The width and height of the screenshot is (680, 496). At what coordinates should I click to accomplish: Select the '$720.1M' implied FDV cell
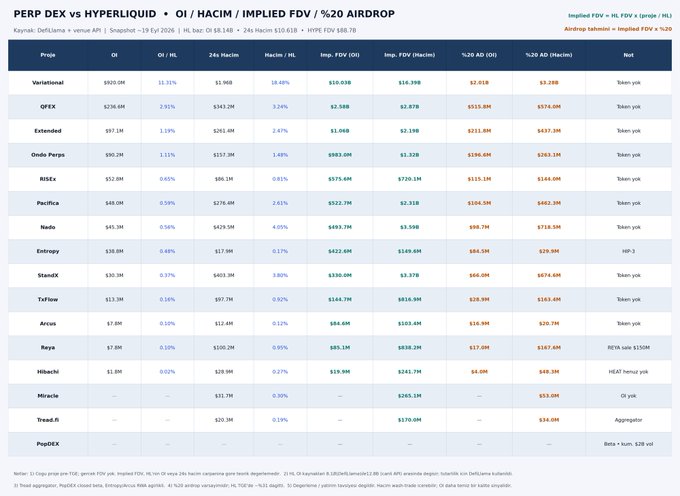click(409, 179)
